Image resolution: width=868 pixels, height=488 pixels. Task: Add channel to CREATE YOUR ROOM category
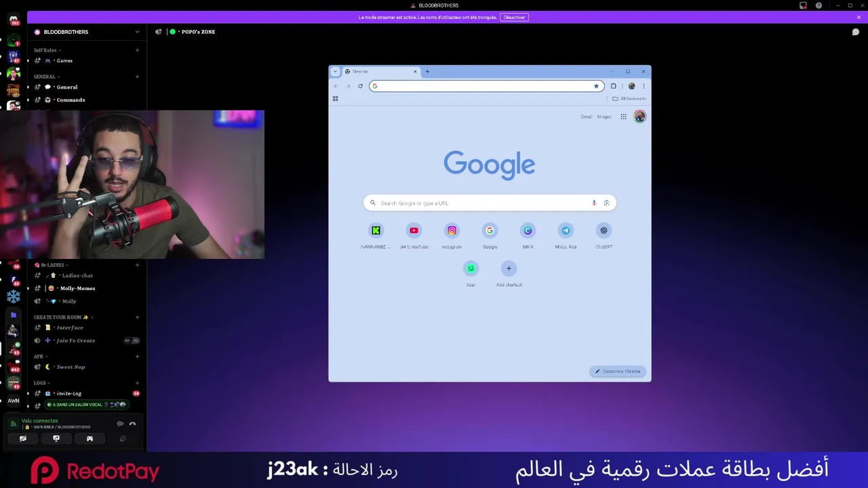point(137,317)
